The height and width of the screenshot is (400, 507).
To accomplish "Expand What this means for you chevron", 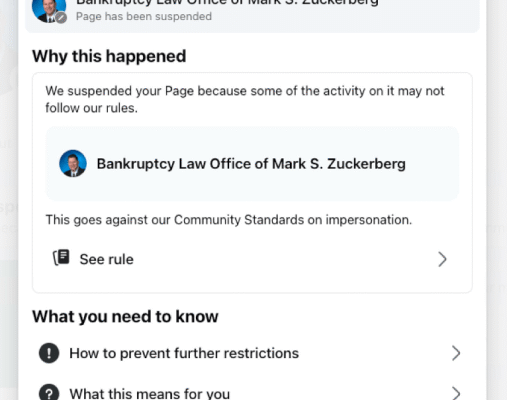I will click(456, 393).
